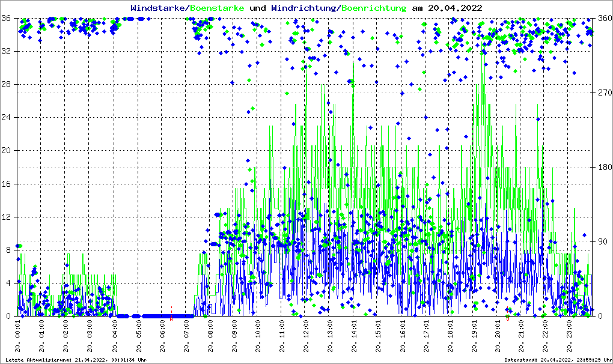Viewport: 613px width, 364px height.
Task: Click the red '0' marker near 20:01
Action: 508,319
